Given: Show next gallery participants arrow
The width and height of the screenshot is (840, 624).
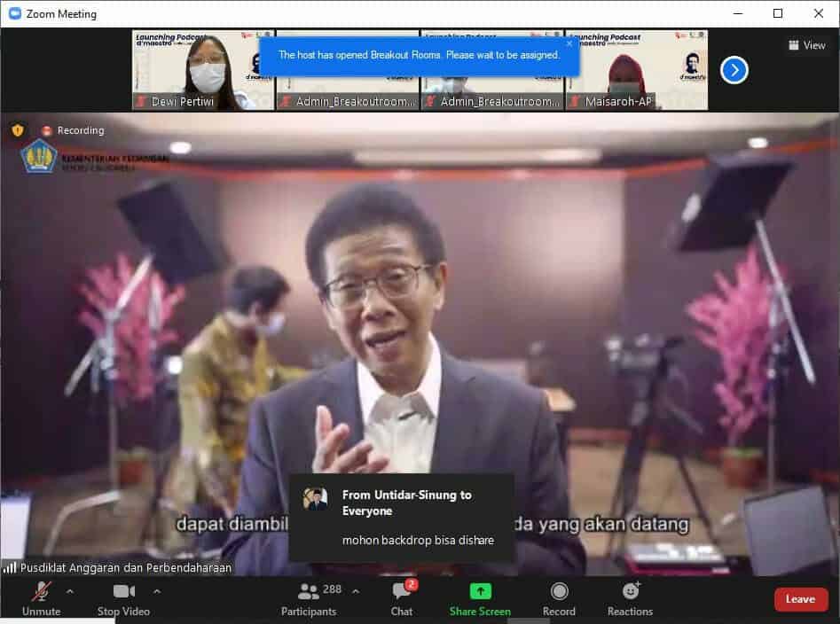Looking at the screenshot, I should click(x=734, y=70).
